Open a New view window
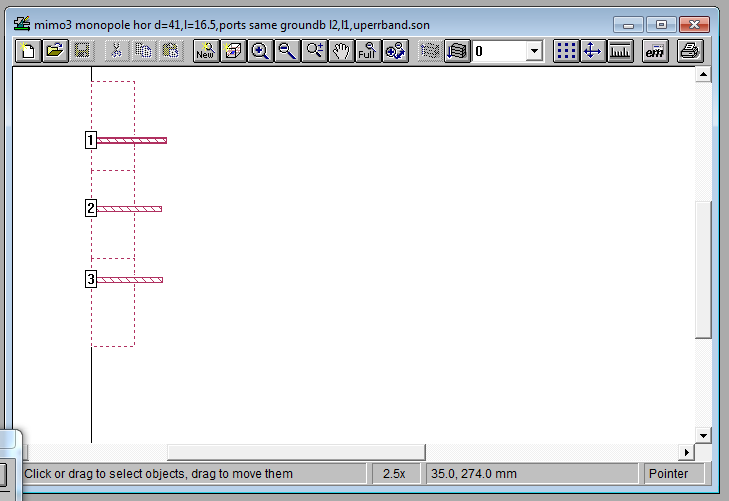 pos(205,51)
